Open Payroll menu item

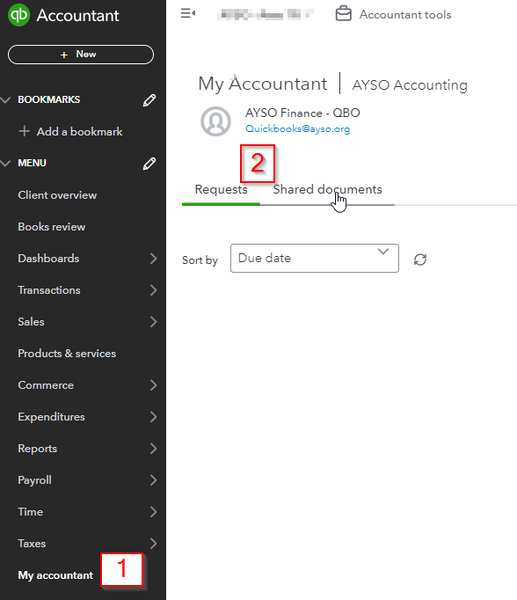point(34,480)
